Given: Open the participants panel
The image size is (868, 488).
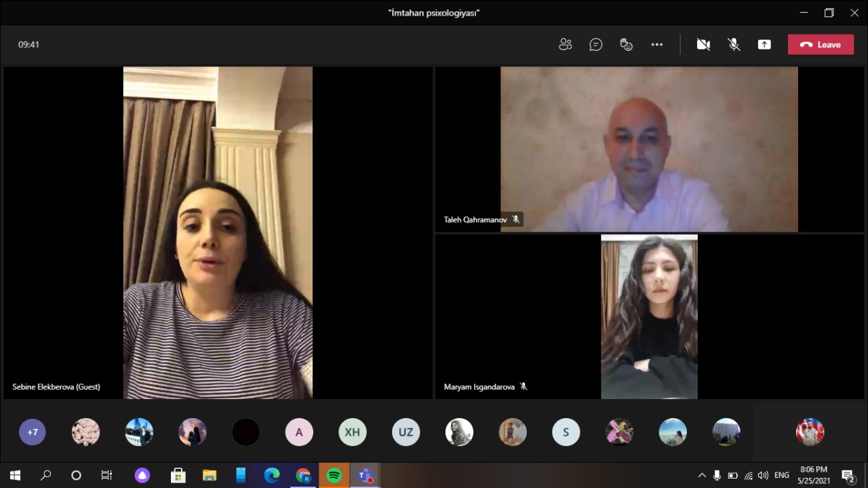Looking at the screenshot, I should [x=565, y=45].
